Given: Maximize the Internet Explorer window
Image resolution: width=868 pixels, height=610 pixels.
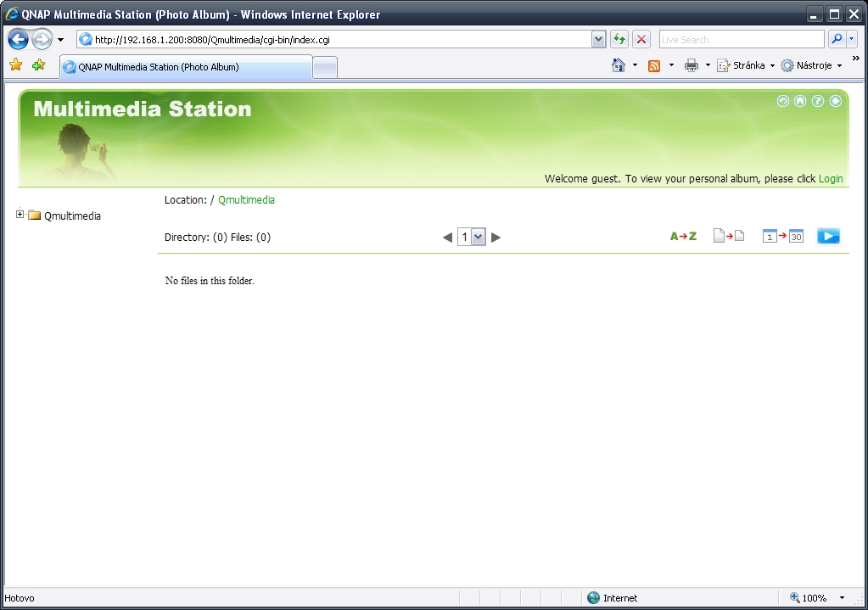Looking at the screenshot, I should (834, 14).
